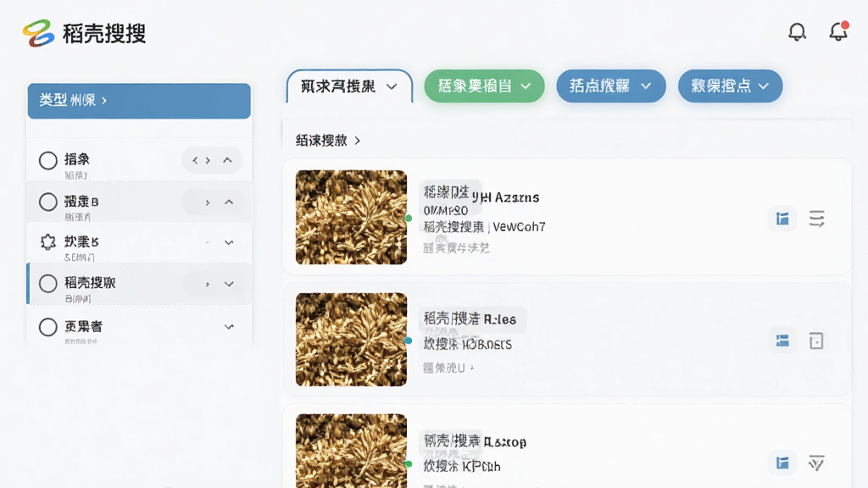The image size is (868, 488).
Task: Open the first white outlined tab dropdown
Action: click(349, 86)
